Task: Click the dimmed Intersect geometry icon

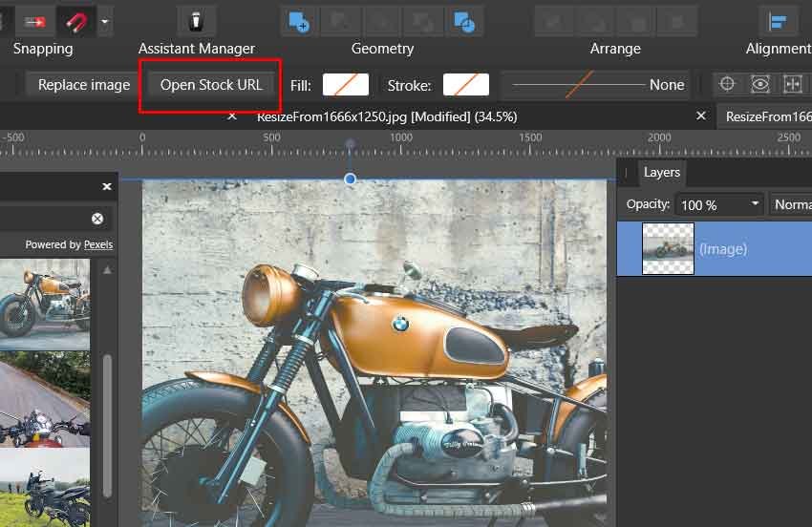Action: click(382, 22)
